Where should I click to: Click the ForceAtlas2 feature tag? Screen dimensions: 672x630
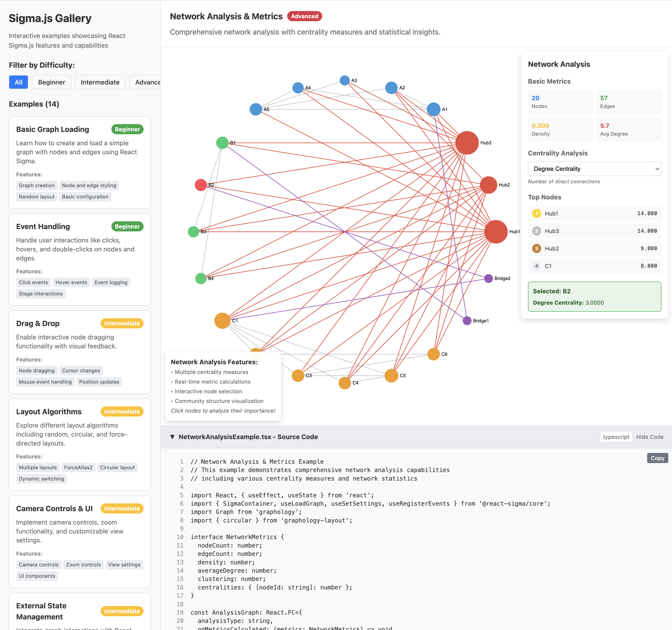click(x=78, y=467)
